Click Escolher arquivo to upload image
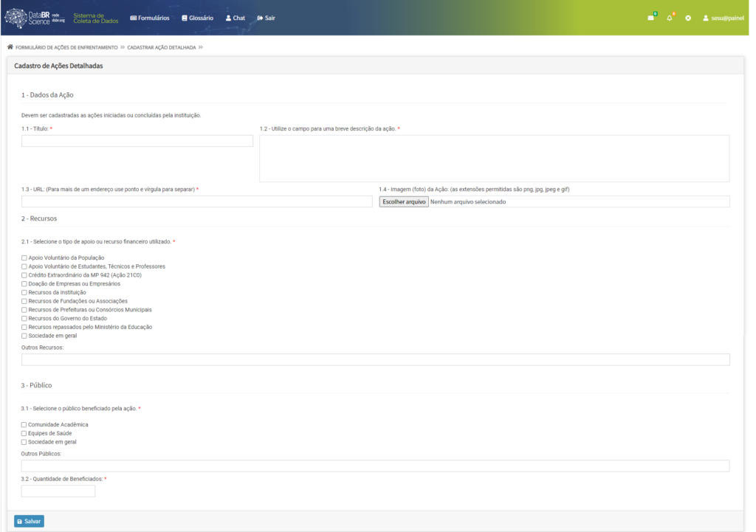This screenshot has width=756, height=532. 404,201
